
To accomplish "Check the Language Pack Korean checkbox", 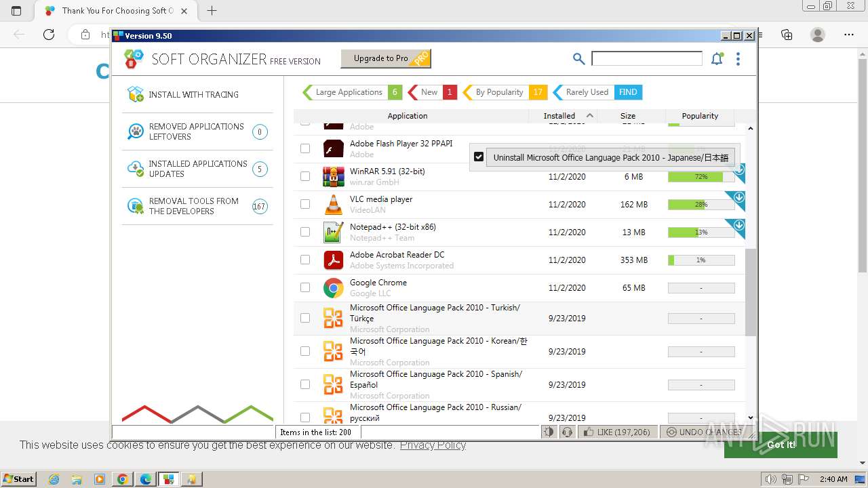I will pos(305,351).
